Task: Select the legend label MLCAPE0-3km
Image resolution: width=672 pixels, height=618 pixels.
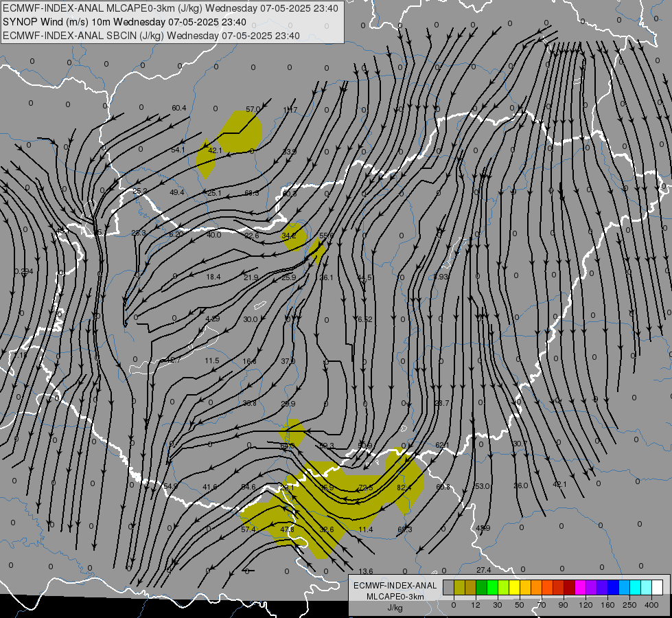Action: (x=395, y=597)
